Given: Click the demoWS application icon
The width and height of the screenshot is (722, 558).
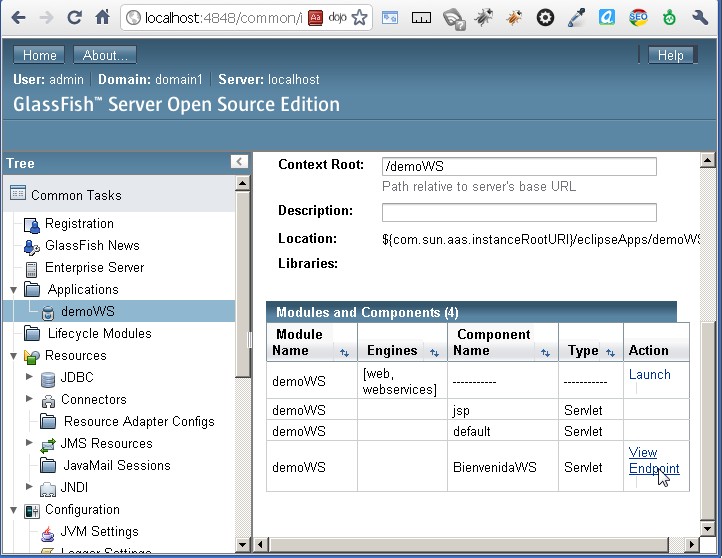Looking at the screenshot, I should [x=48, y=313].
